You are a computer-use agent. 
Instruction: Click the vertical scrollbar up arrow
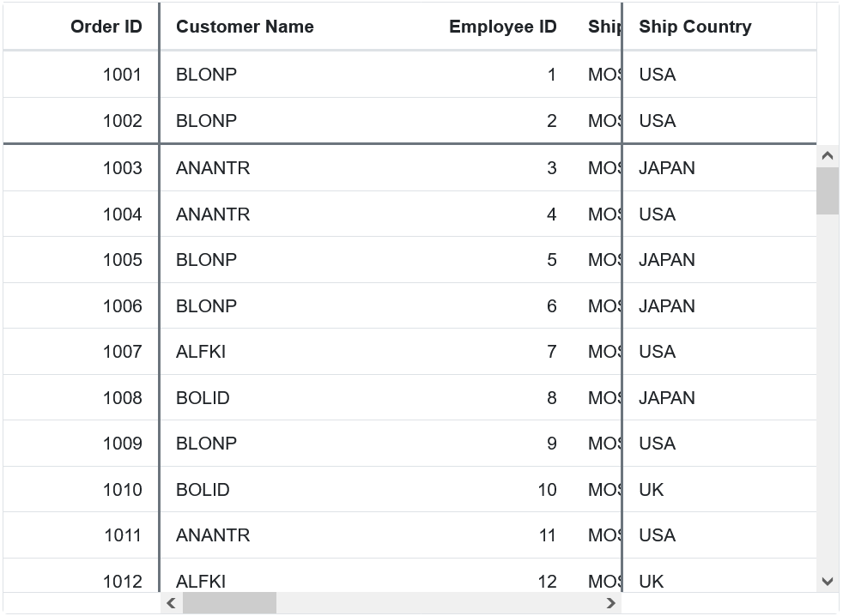(x=827, y=156)
